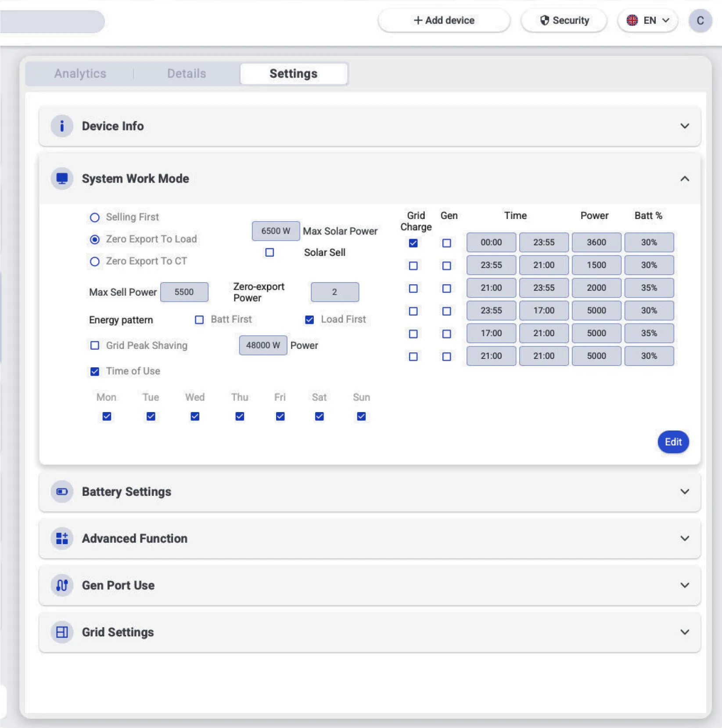Click the Device Info icon
The image size is (722, 728).
(62, 126)
